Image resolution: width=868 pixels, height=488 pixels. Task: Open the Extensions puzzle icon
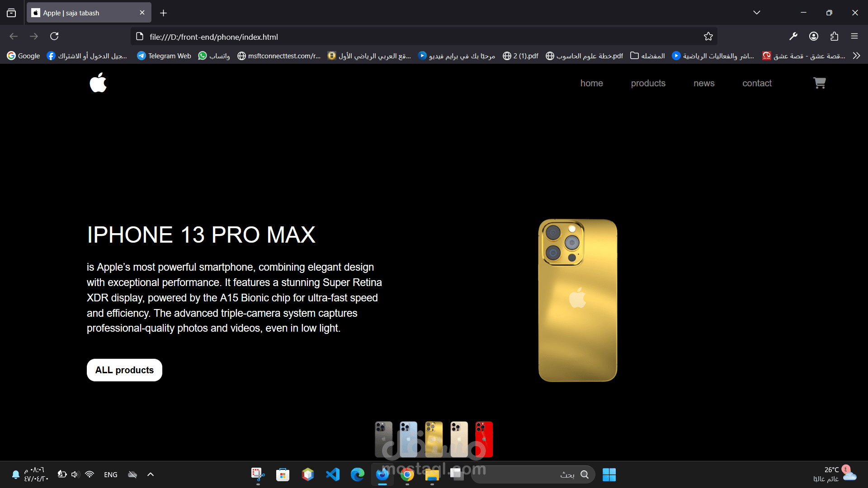click(834, 36)
